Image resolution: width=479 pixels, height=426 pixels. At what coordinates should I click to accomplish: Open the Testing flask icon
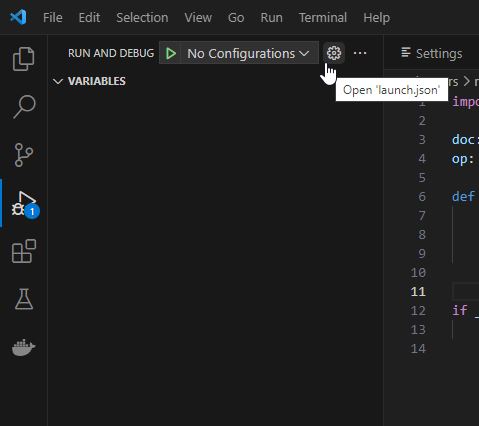24,299
